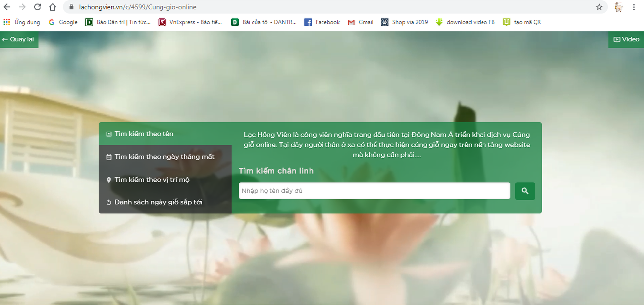644x305 pixels.
Task: Open the Ứng dụng apps bookmark
Action: (22, 22)
